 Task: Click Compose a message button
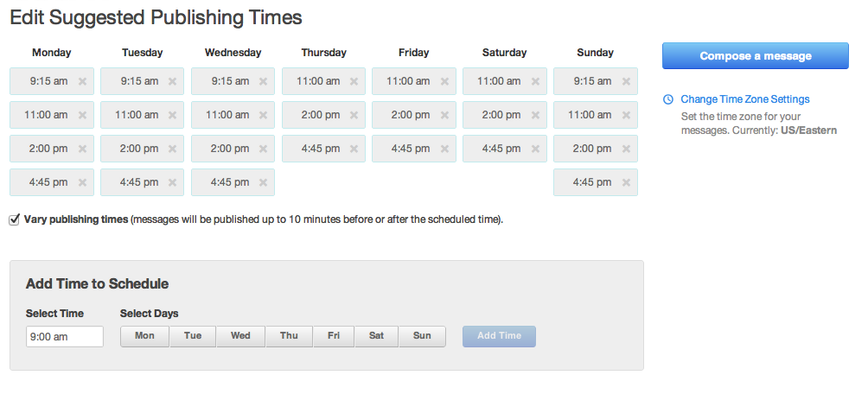point(756,56)
